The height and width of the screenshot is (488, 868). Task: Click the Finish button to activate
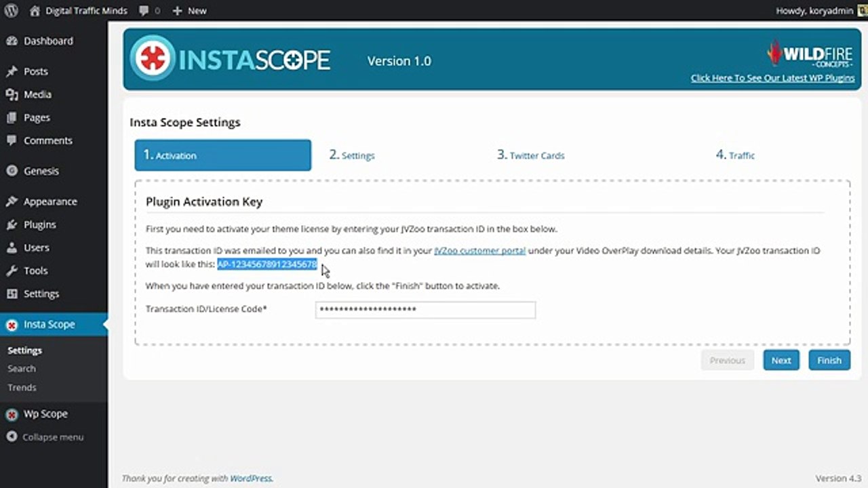[829, 360]
